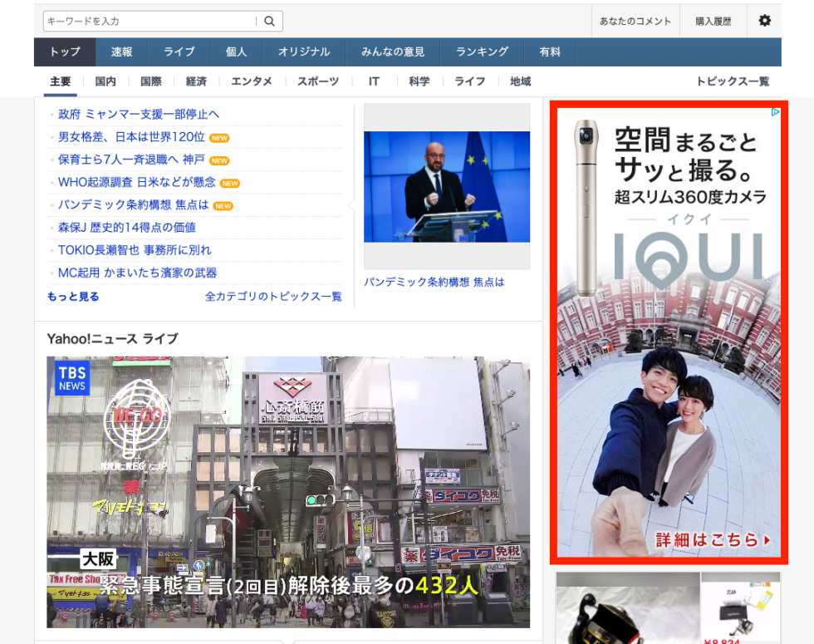Click the あなたのコメント button
This screenshot has height=644, width=814.
click(635, 21)
